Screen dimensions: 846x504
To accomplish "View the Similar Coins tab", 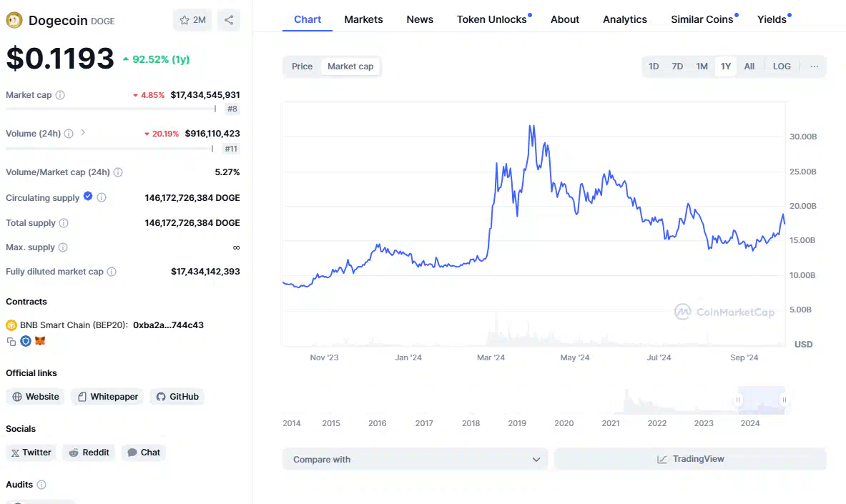I will [702, 19].
